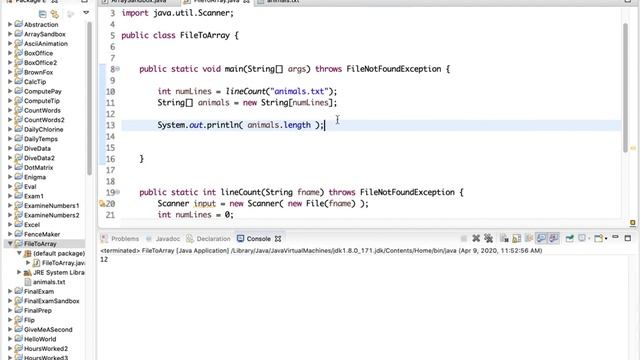The image size is (640, 360).
Task: Select the GiveMeASecond project
Action: [x=48, y=329]
